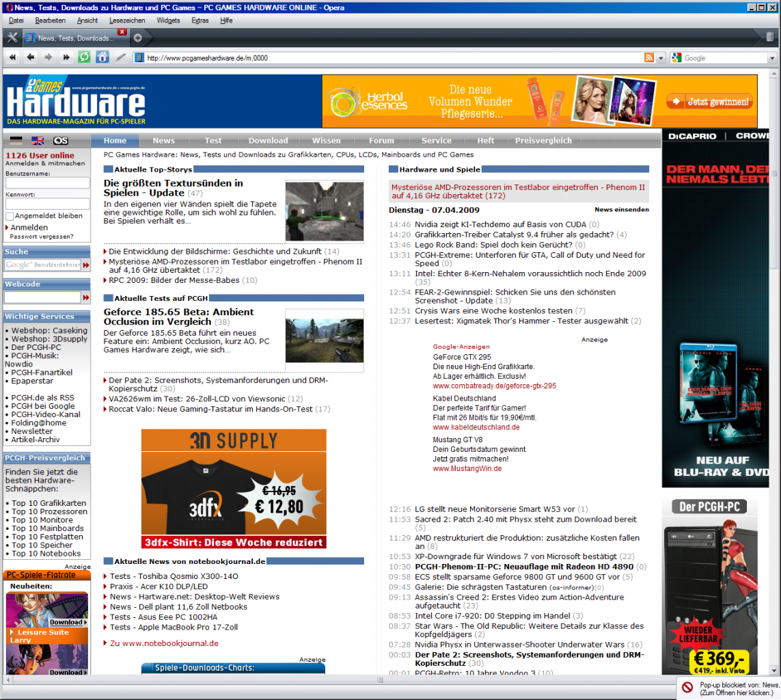
Task: Click the wand password manager icon
Action: [120, 57]
